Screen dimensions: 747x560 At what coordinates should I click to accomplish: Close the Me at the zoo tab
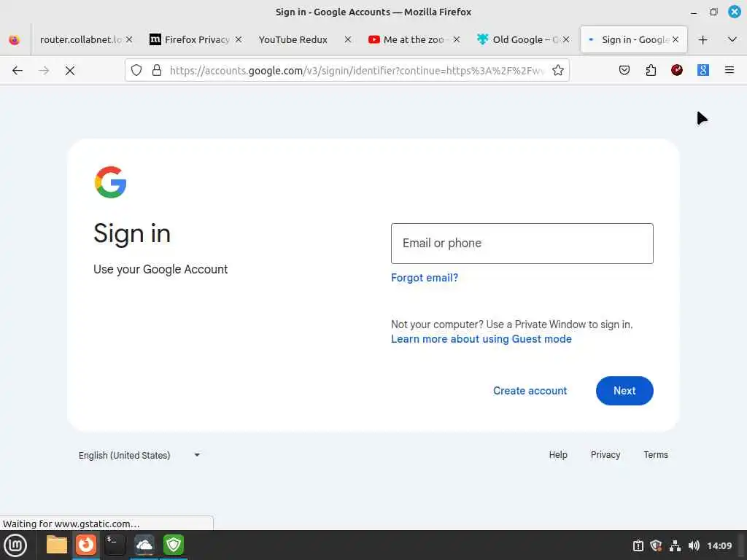(457, 39)
